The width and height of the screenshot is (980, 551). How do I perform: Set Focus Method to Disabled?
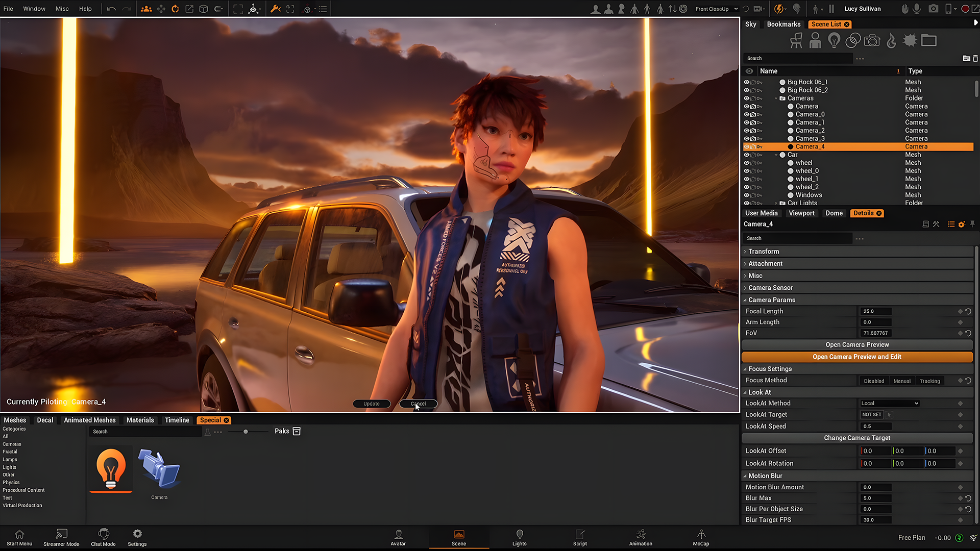(874, 381)
